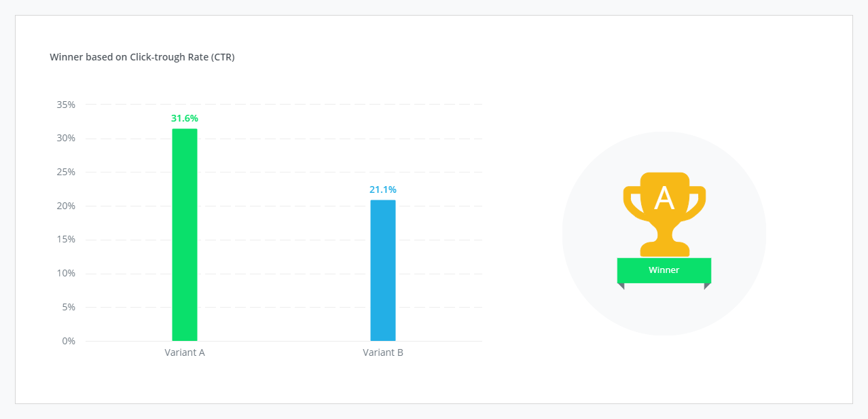Click the 30% y-axis tick label
868x419 pixels.
tap(66, 138)
